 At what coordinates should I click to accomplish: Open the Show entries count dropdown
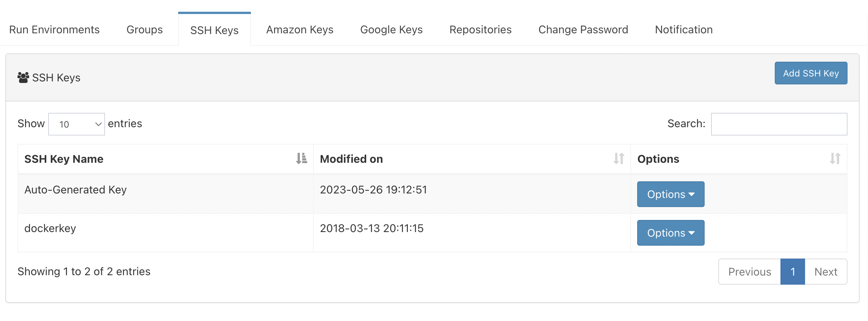tap(77, 124)
